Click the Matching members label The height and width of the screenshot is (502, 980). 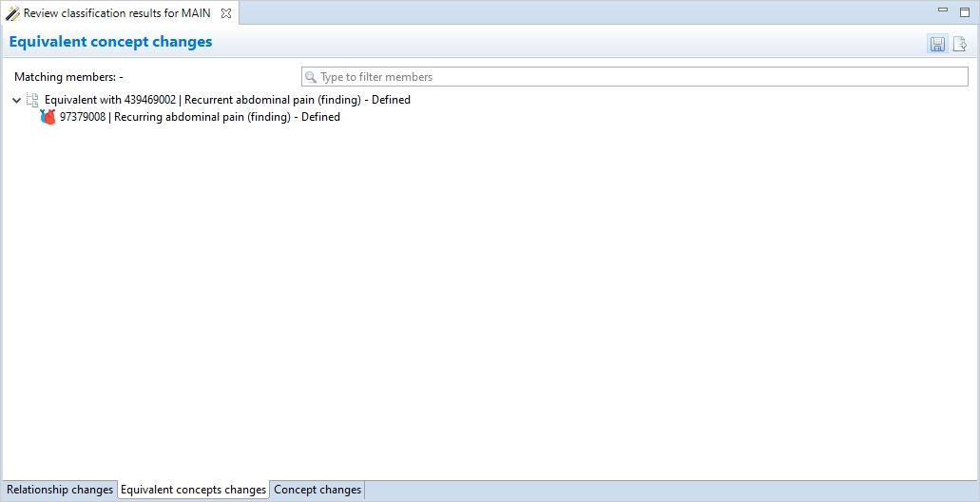click(68, 77)
